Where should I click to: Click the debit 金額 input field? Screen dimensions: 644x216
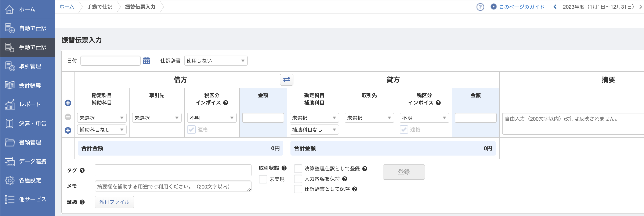pyautogui.click(x=263, y=118)
